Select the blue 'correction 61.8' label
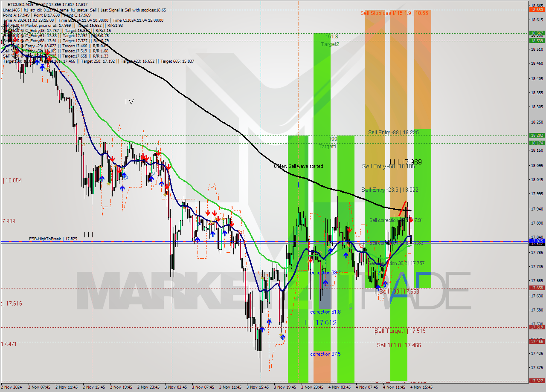Screen dimensions: 546x392 click(x=325, y=312)
